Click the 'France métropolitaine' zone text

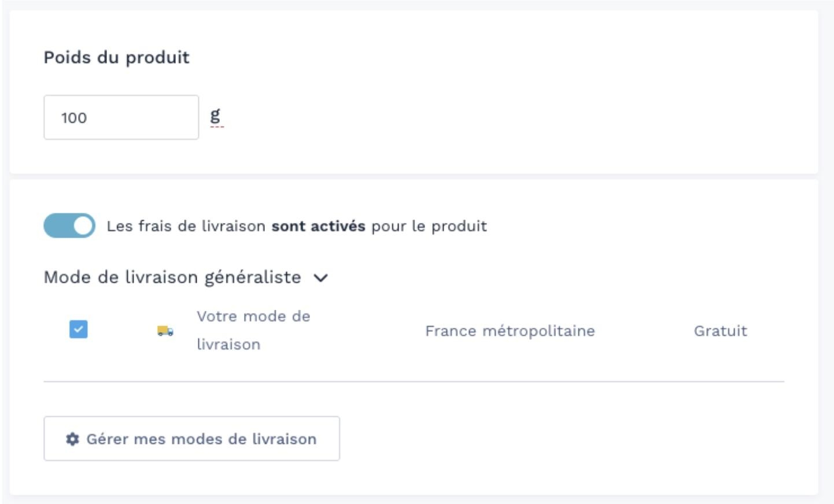(x=510, y=331)
